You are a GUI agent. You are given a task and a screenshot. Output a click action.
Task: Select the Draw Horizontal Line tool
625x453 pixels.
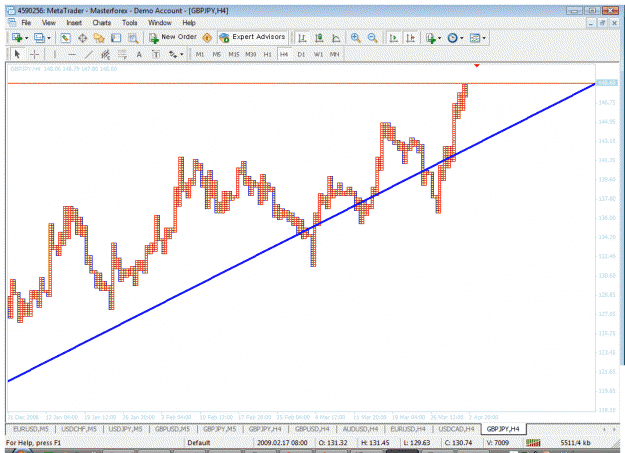point(72,54)
